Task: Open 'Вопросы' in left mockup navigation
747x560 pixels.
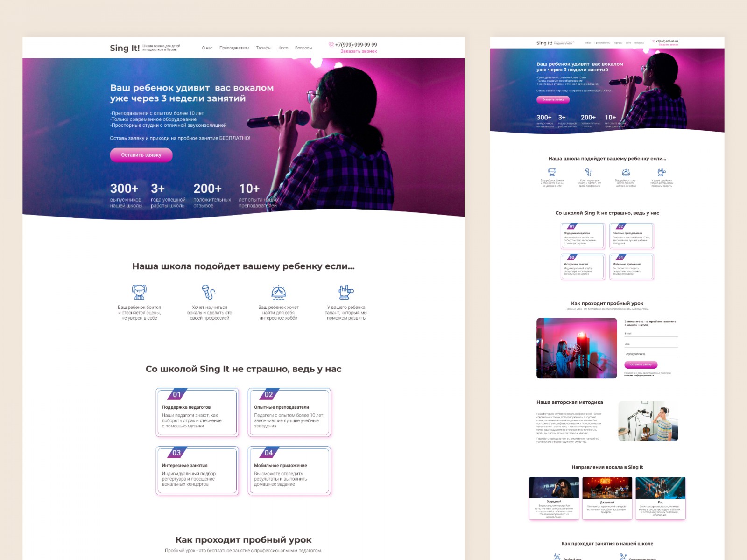Action: [303, 48]
